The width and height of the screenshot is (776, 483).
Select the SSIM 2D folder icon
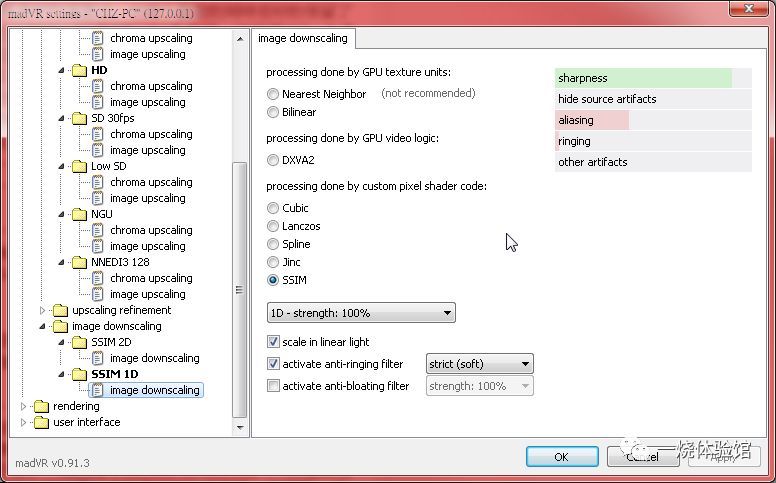click(x=80, y=342)
